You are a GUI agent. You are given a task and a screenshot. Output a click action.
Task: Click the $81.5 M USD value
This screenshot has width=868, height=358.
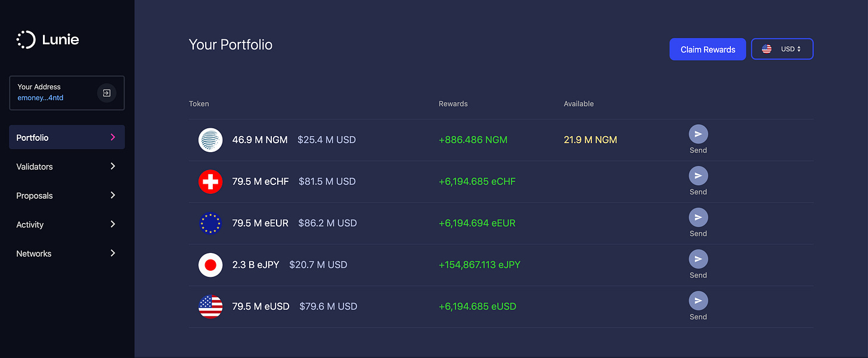[x=327, y=181]
